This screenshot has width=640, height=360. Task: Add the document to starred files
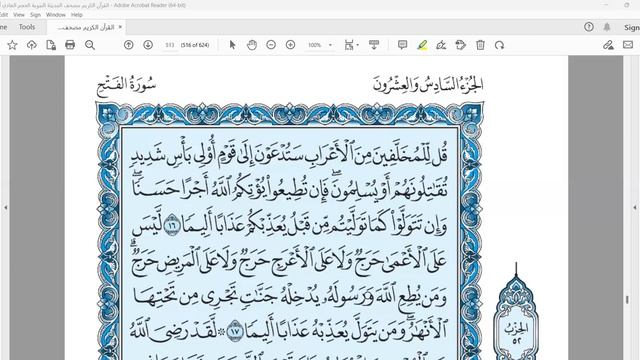(x=12, y=45)
